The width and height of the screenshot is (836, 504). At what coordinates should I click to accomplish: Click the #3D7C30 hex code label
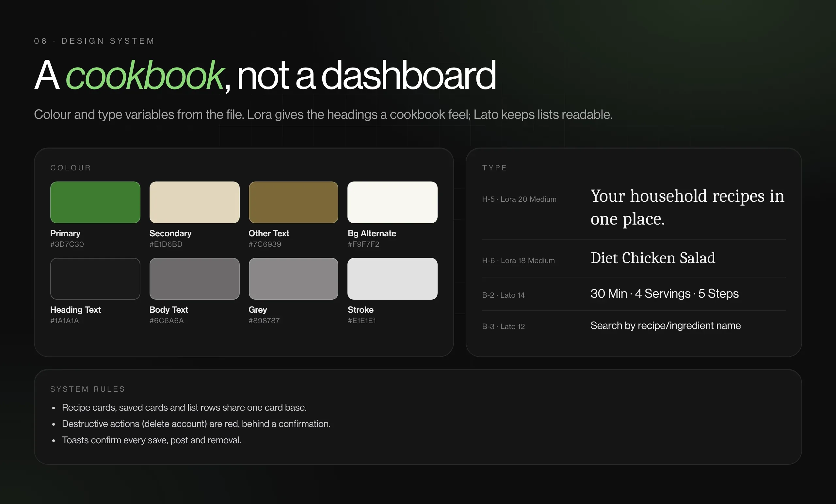point(67,244)
